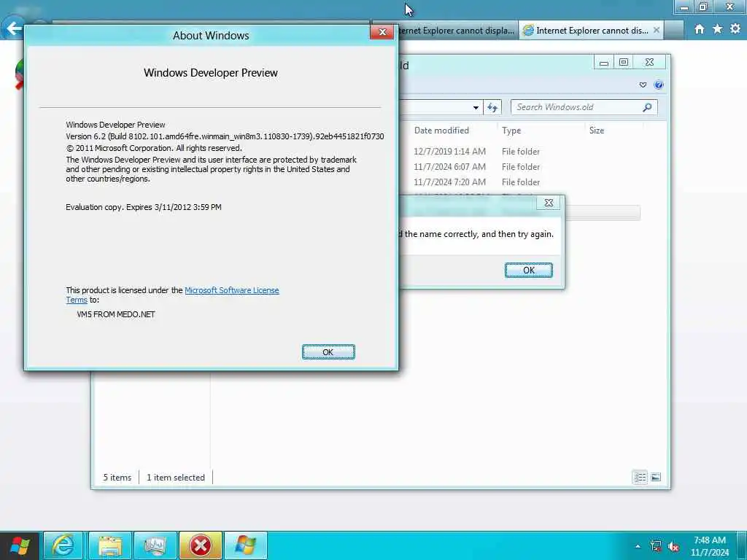The width and height of the screenshot is (747, 560).
Task: Open the Explorer help icon
Action: click(x=659, y=85)
